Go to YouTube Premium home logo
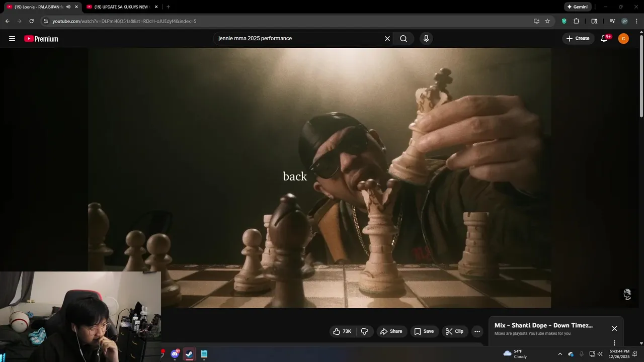Viewport: 644px width, 362px height. point(41,39)
